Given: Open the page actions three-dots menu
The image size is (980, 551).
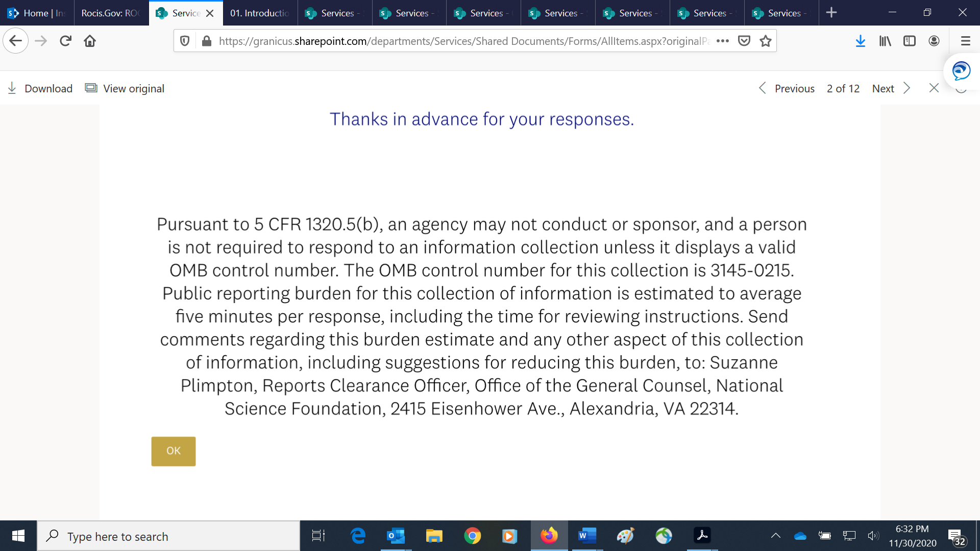Looking at the screenshot, I should 723,41.
